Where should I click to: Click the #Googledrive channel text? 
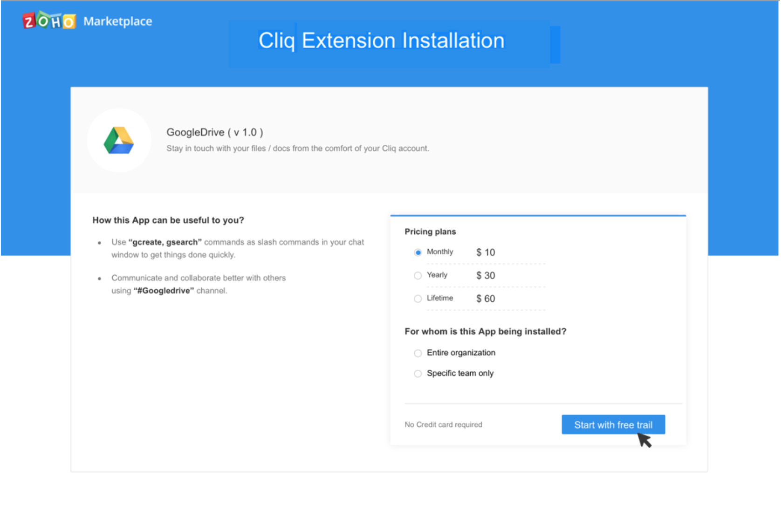click(164, 291)
